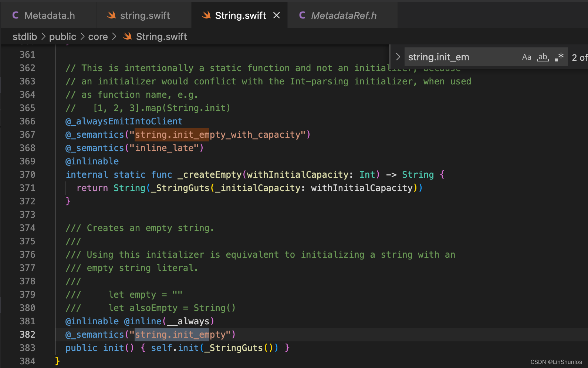Click @inline(__always) on line 381
Screen dimensions: 588x368
(x=169, y=321)
